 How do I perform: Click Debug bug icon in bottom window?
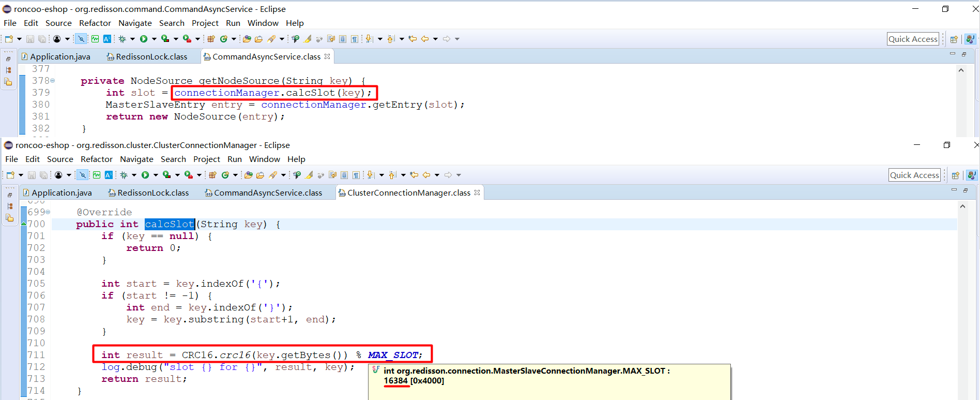coord(124,175)
